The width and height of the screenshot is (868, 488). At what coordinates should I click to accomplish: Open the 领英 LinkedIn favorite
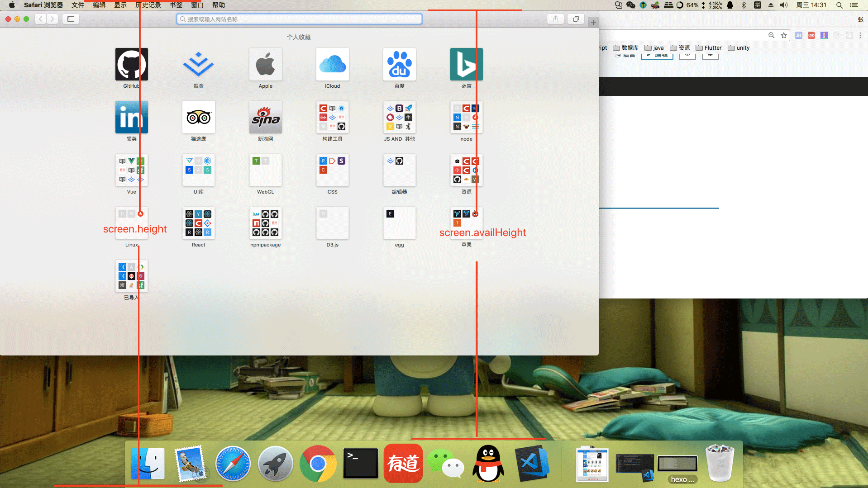pos(131,117)
